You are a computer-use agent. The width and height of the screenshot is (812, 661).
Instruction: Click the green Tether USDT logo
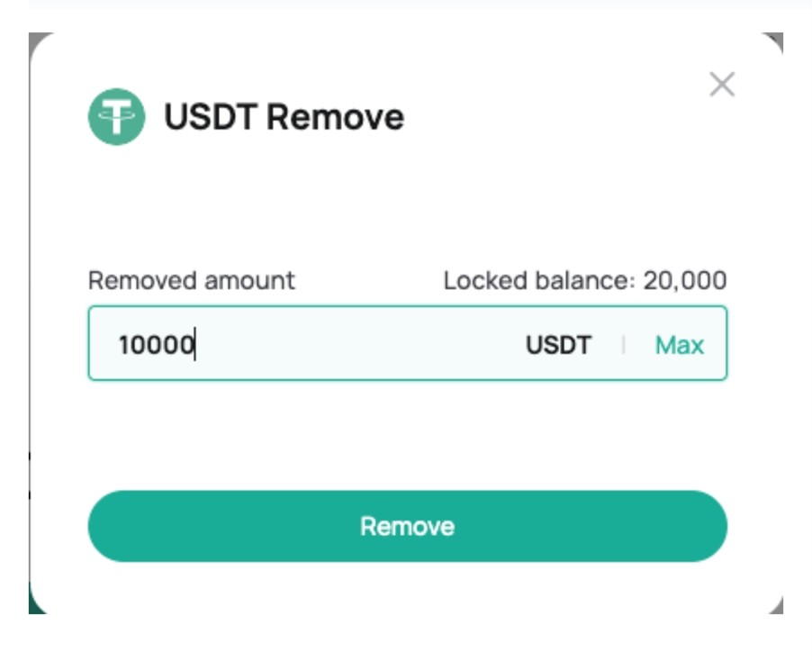point(116,116)
